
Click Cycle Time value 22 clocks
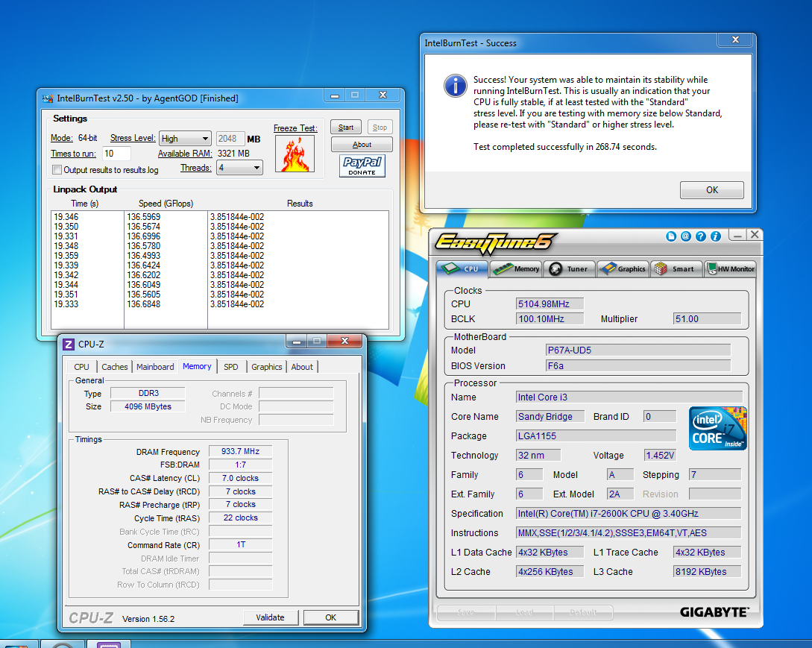click(x=240, y=518)
